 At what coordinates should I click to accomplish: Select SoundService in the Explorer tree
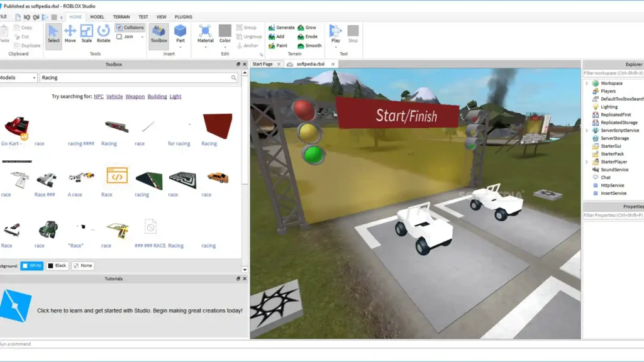pyautogui.click(x=614, y=170)
